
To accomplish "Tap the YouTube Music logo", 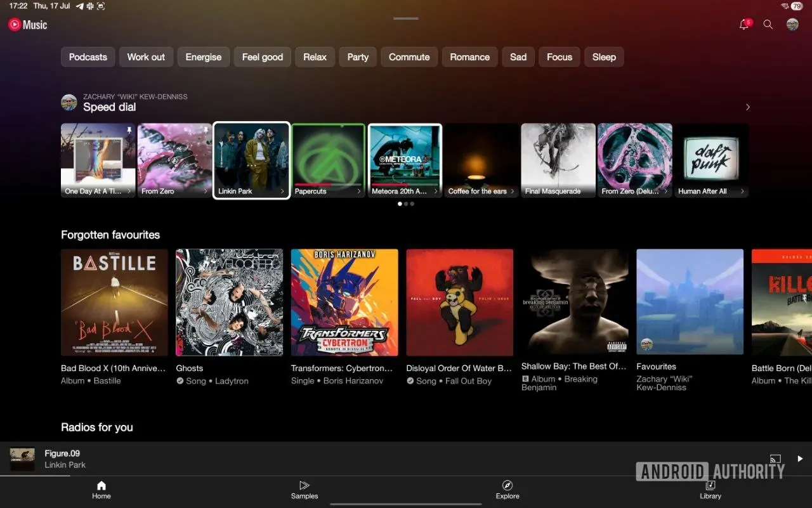I will pyautogui.click(x=27, y=25).
